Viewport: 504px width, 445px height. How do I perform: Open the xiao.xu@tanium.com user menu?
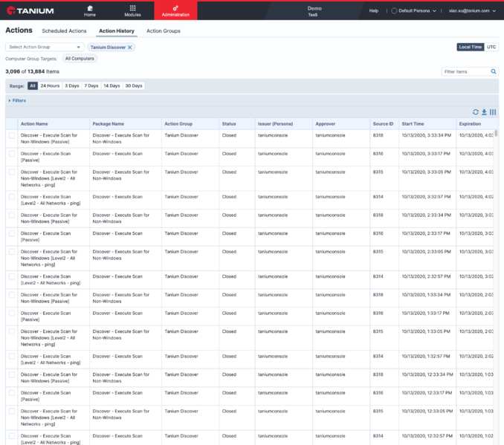(472, 10)
